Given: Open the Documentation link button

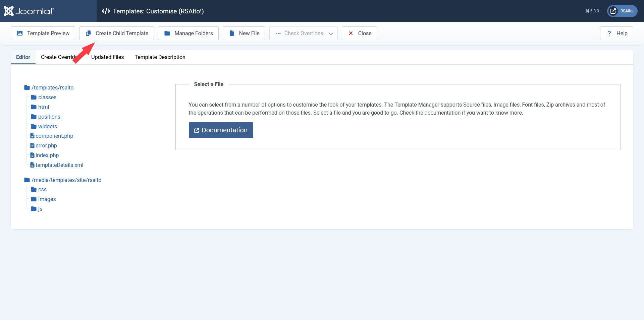Looking at the screenshot, I should click(221, 130).
